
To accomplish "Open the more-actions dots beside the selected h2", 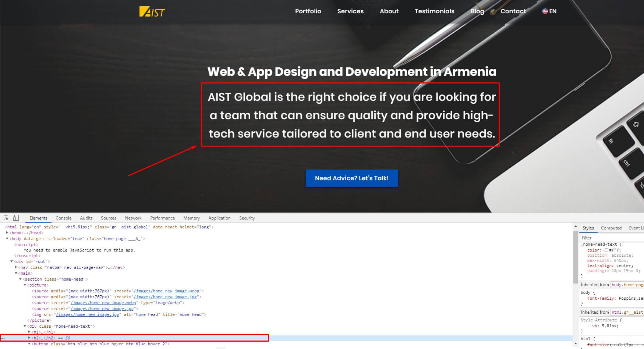I will coord(3,338).
